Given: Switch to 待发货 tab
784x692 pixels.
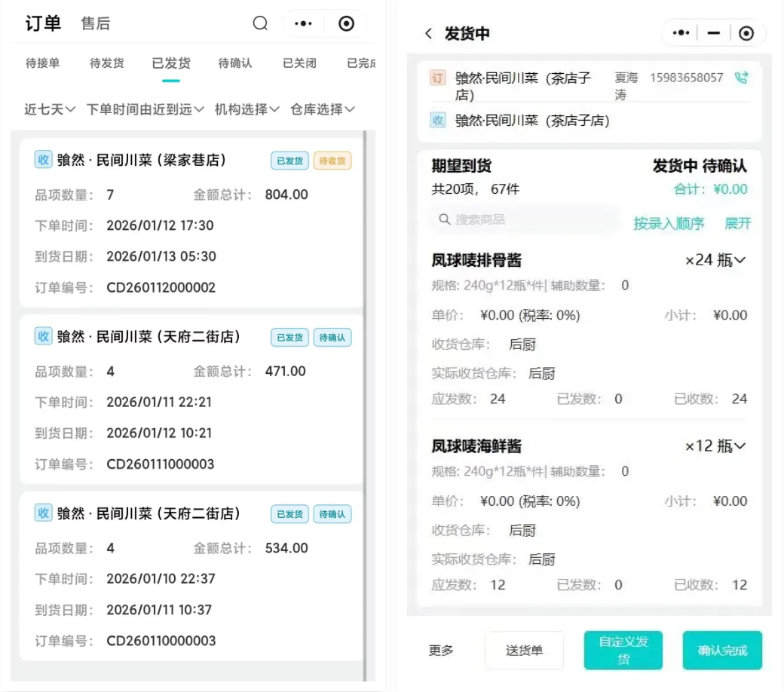Looking at the screenshot, I should point(106,63).
